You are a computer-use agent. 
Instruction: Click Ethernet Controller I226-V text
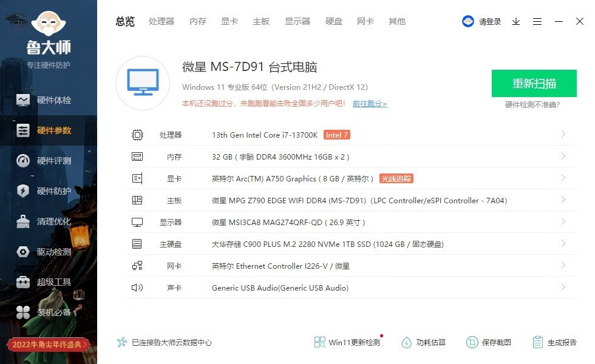pos(280,266)
